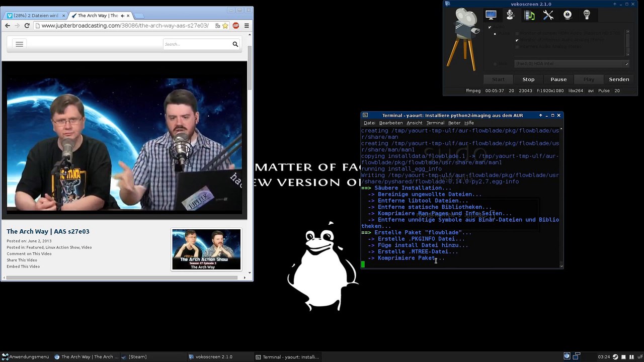Viewport: 644px width, 362px height.
Task: Open the Bearbeiten menu in Terminal
Action: [x=391, y=123]
